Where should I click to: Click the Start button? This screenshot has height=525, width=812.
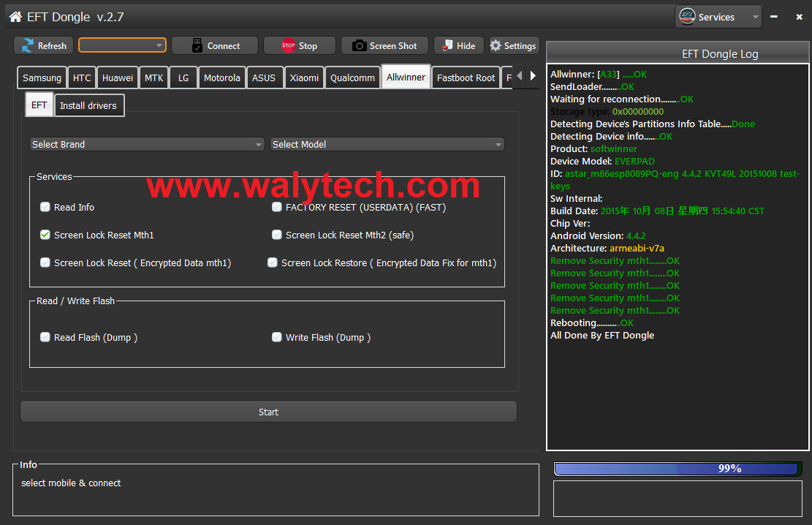pyautogui.click(x=268, y=412)
